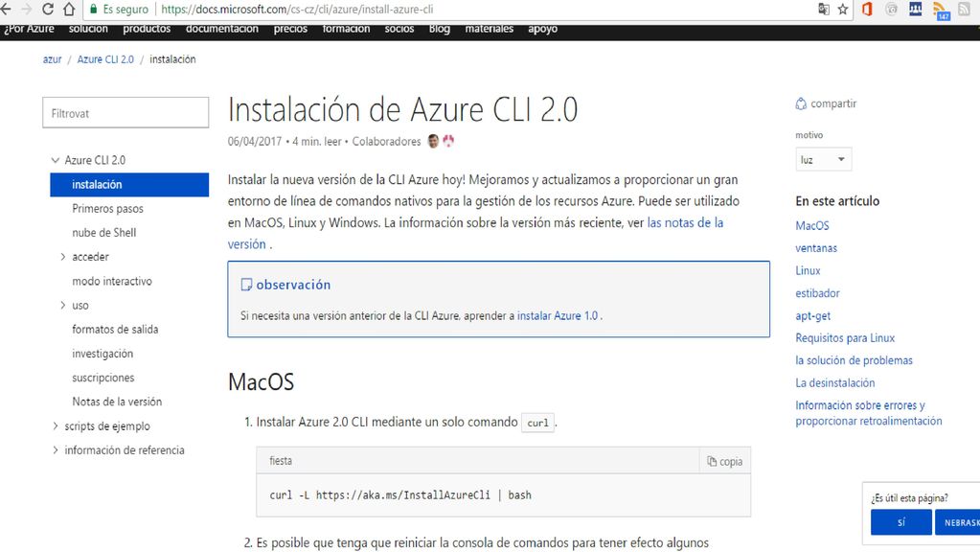Screen dimensions: 980x552
Task: Click Sí feedback button
Action: [x=900, y=522]
